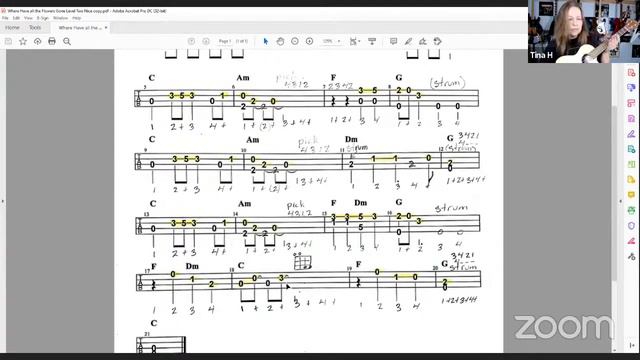
Task: Open the Combine Files tool in the right panel
Action: [631, 88]
